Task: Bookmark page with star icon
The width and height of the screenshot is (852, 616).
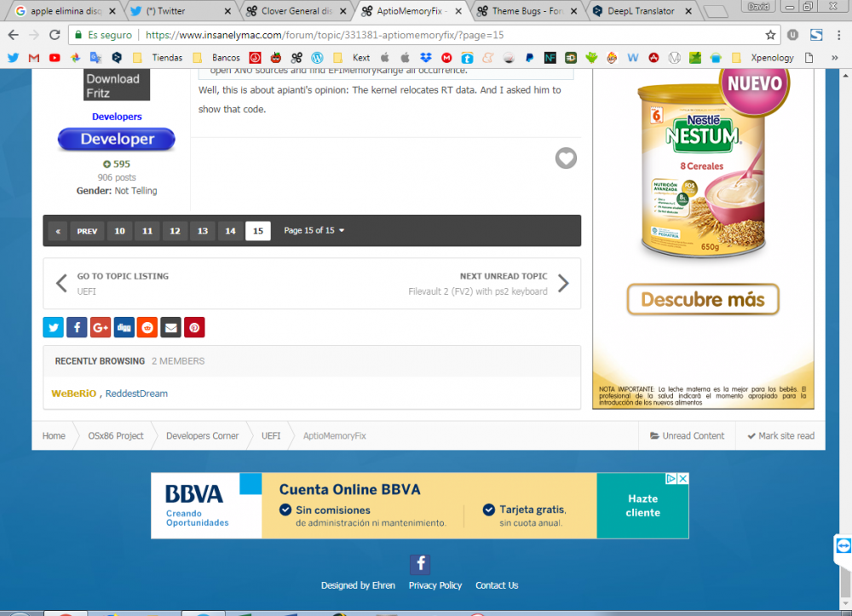Action: [770, 35]
